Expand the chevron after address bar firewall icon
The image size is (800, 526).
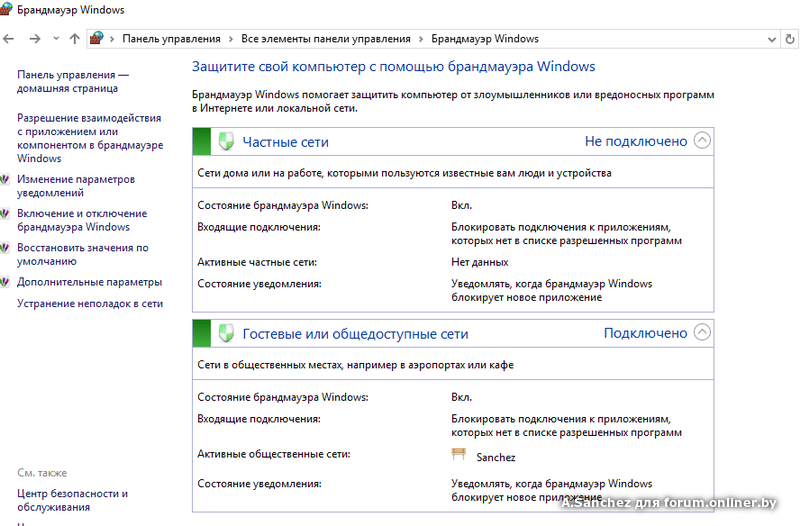(x=112, y=39)
